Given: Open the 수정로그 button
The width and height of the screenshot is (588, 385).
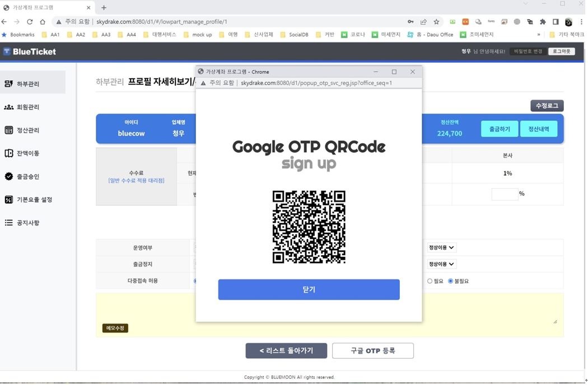Looking at the screenshot, I should tap(547, 106).
